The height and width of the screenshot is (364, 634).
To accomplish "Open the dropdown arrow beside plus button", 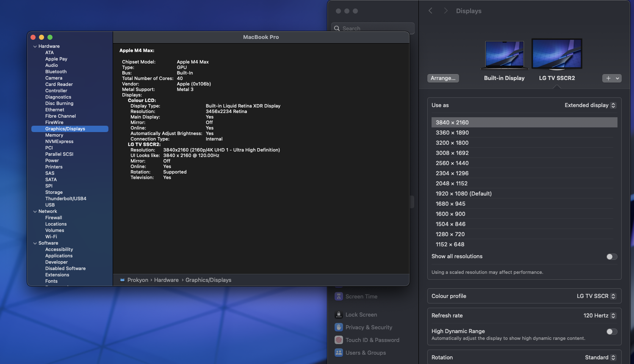I will 617,78.
